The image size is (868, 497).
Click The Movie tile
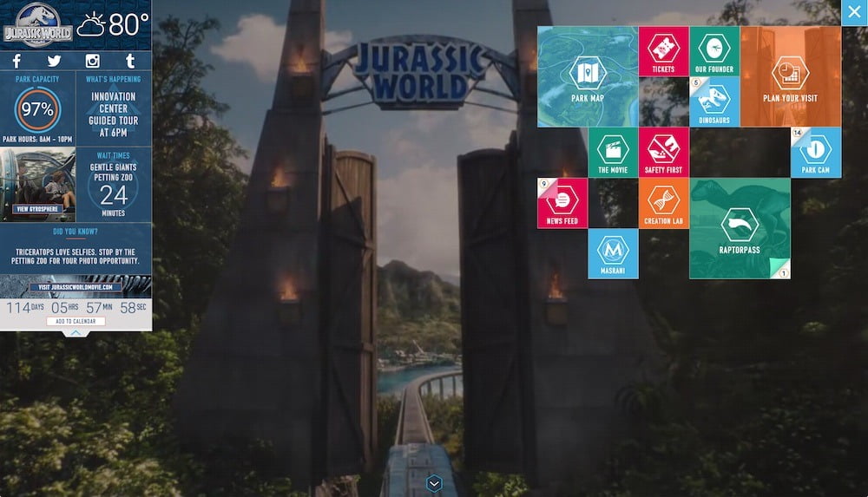pos(613,152)
